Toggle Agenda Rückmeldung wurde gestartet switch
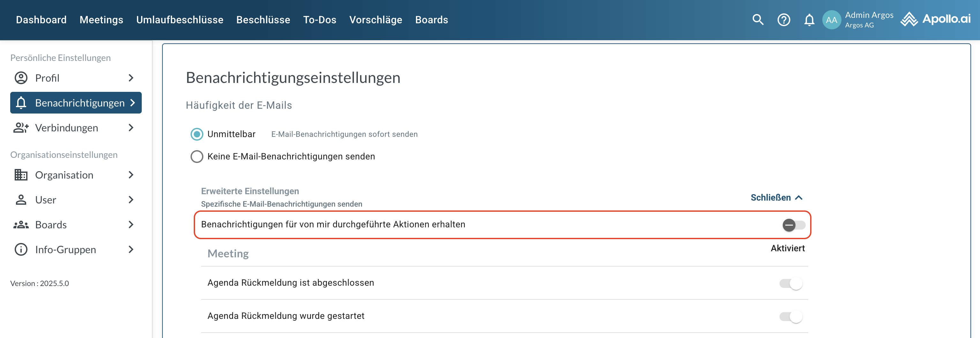 (791, 317)
